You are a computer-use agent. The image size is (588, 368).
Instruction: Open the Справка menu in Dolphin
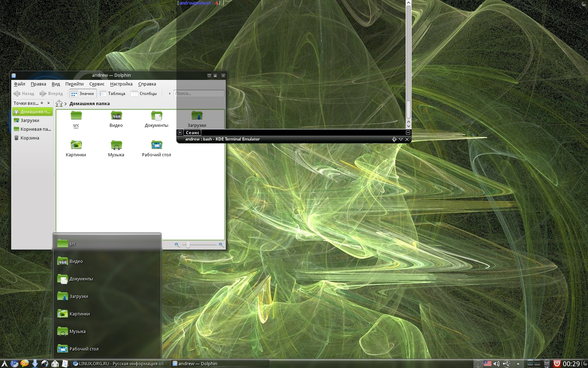point(147,84)
